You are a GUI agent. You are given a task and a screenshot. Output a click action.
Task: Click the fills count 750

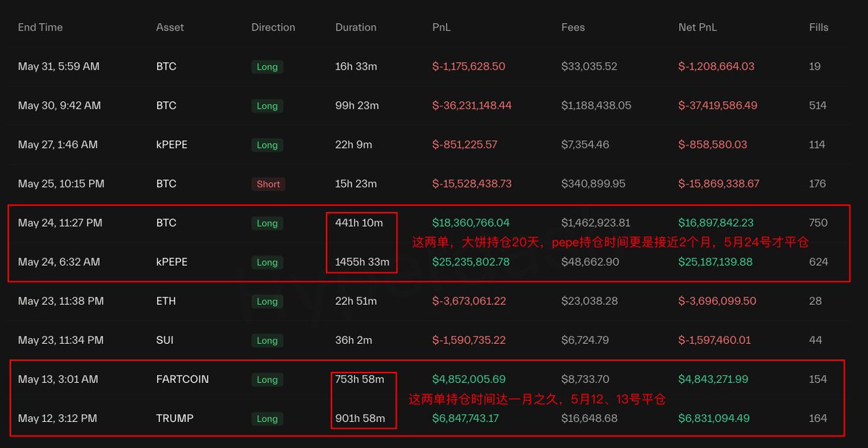click(818, 223)
